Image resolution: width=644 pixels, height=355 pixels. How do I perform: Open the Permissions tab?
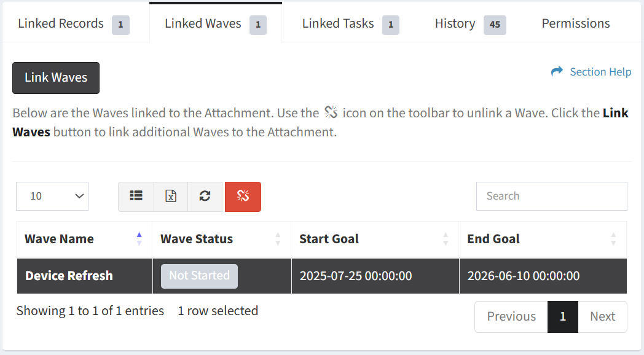click(x=576, y=24)
